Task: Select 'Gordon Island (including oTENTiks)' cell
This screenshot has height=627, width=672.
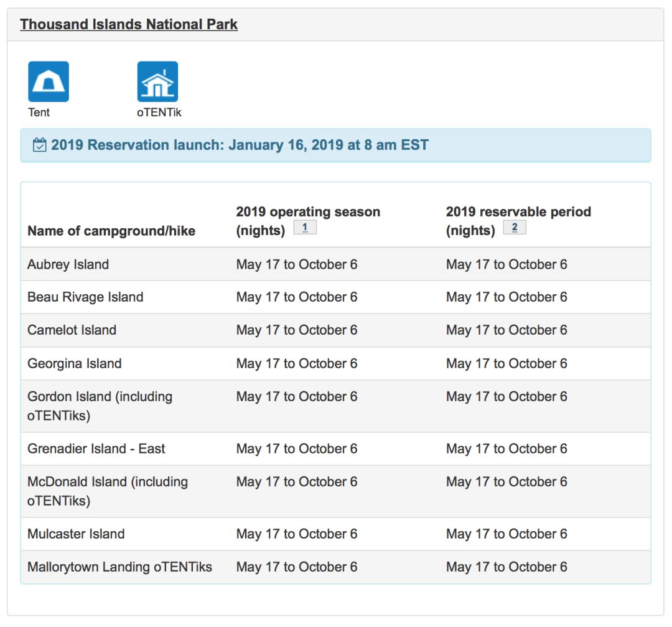Action: (100, 406)
